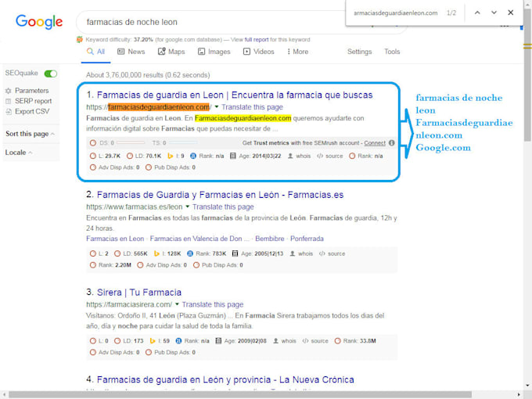532x399 pixels.
Task: Click Rank: 33.8M circle icon
Action: (x=337, y=341)
